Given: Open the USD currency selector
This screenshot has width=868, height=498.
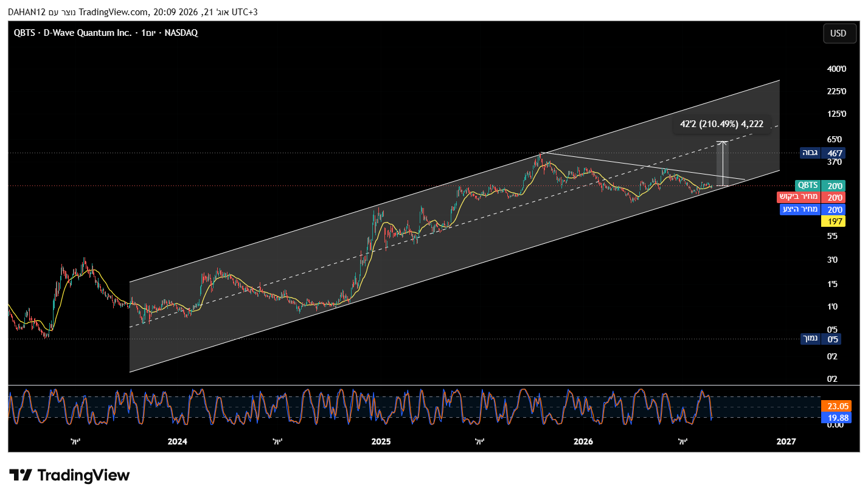Looking at the screenshot, I should point(839,33).
